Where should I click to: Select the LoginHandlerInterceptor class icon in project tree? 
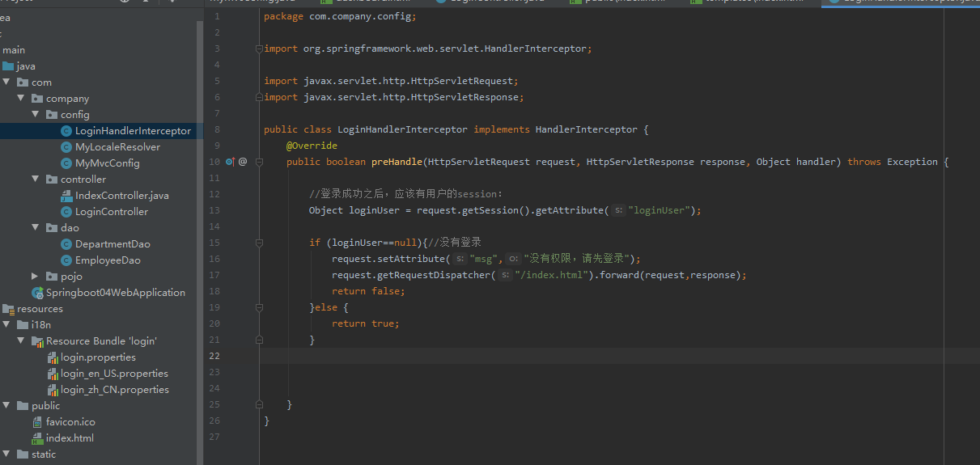click(66, 131)
